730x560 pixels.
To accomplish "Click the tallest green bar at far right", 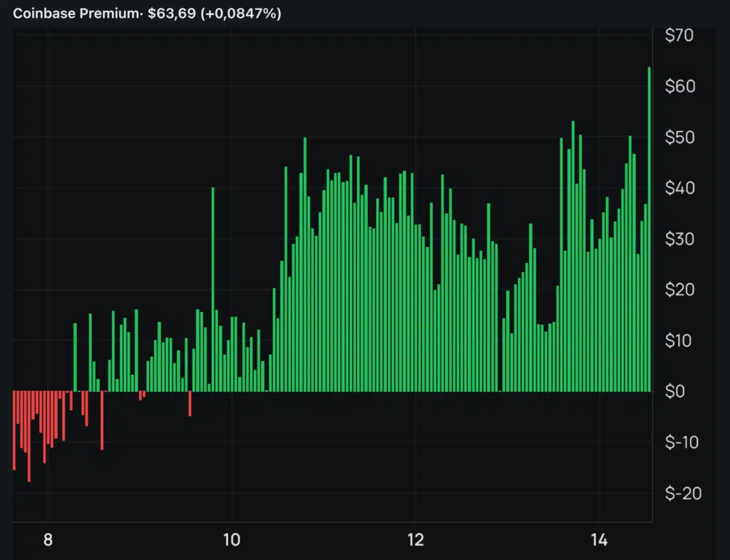I will [649, 228].
